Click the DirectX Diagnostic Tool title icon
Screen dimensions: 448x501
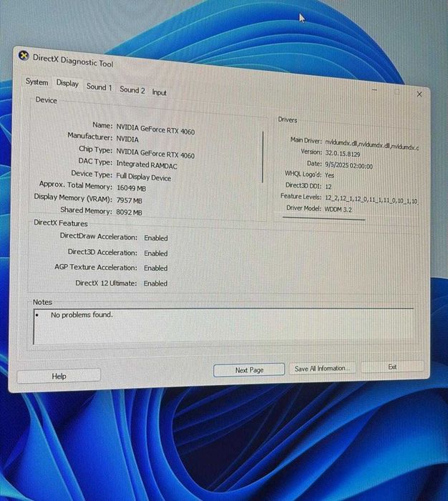pos(24,56)
